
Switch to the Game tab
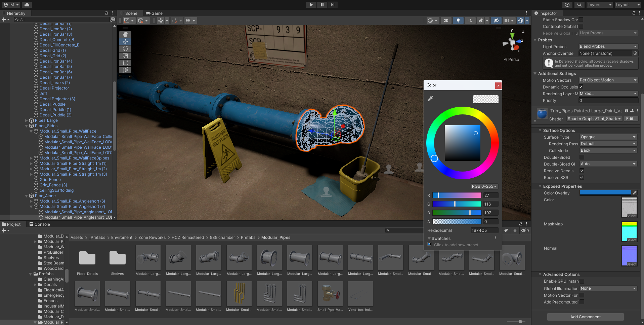coord(154,13)
